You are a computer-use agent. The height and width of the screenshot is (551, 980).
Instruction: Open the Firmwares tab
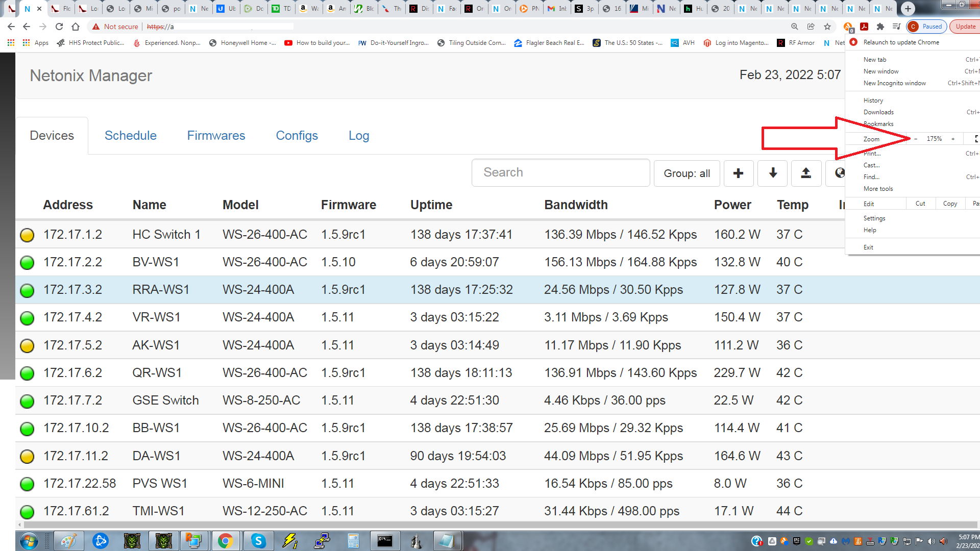click(216, 136)
